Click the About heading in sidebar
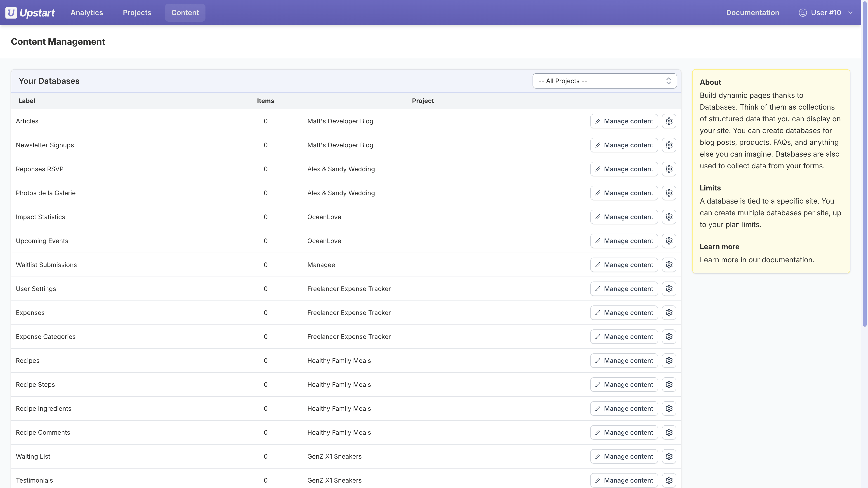 click(x=710, y=82)
